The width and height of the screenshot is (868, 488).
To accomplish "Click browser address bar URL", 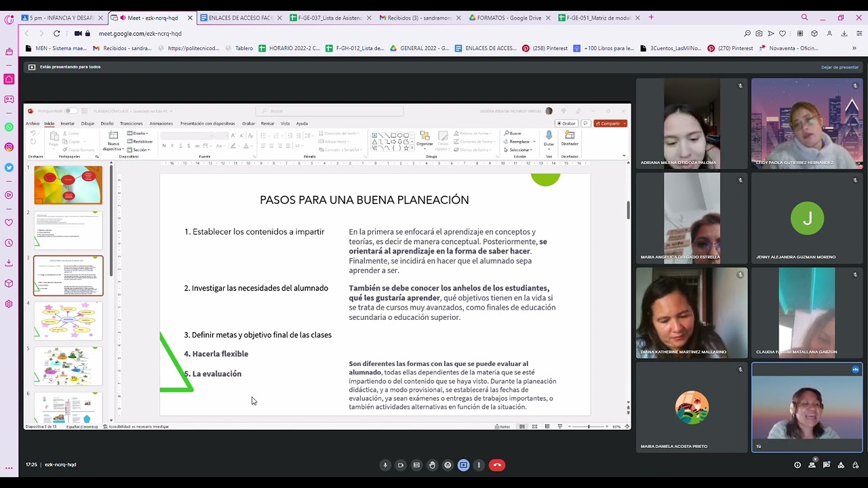I will (x=140, y=33).
